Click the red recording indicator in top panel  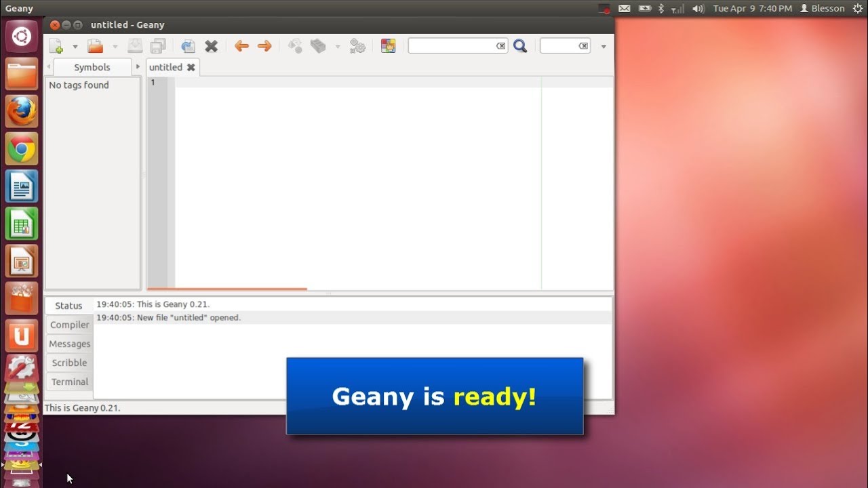[604, 8]
